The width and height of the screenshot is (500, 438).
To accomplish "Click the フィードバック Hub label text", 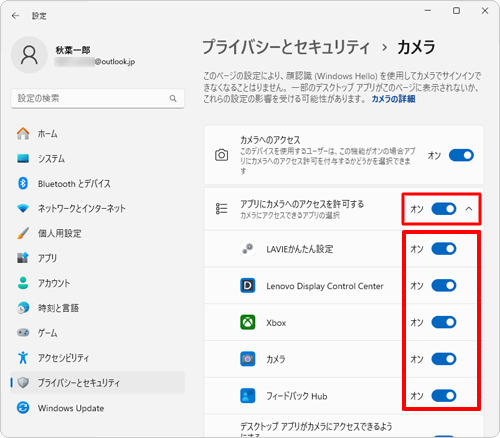I will coord(297,396).
